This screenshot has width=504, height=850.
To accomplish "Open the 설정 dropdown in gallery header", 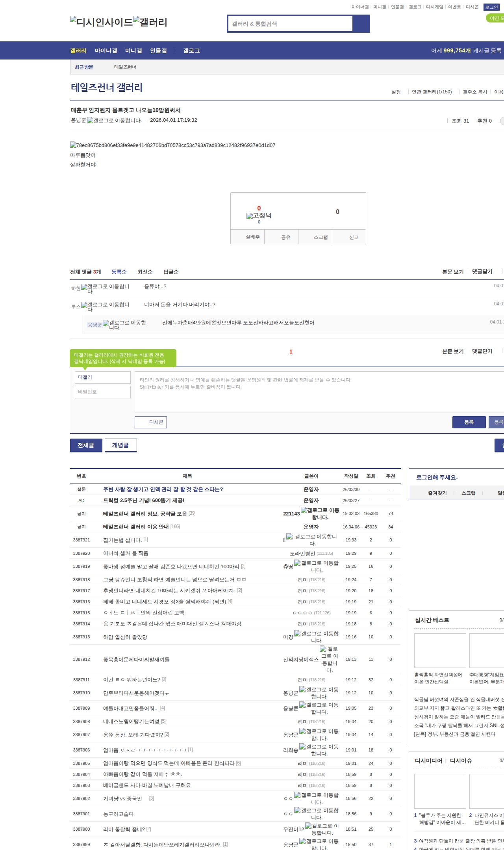I will (x=396, y=92).
